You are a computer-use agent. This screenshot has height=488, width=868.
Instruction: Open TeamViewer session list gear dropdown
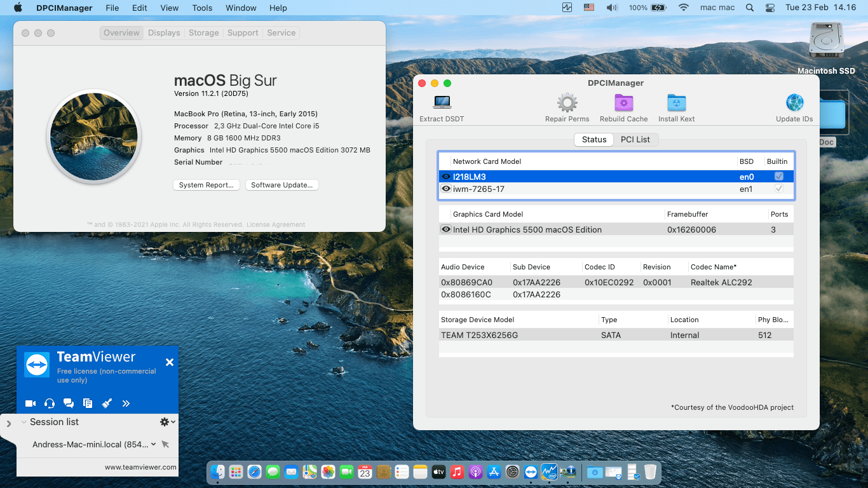pos(168,422)
